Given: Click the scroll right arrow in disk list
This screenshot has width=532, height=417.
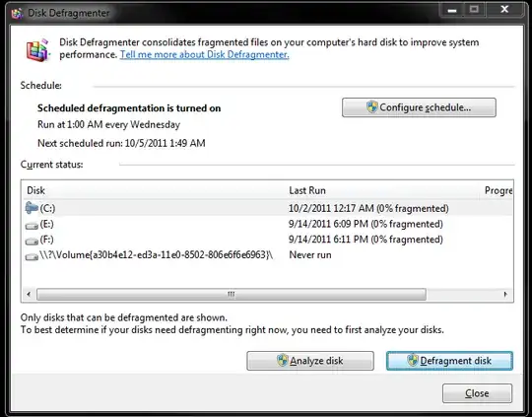Looking at the screenshot, I should (505, 294).
